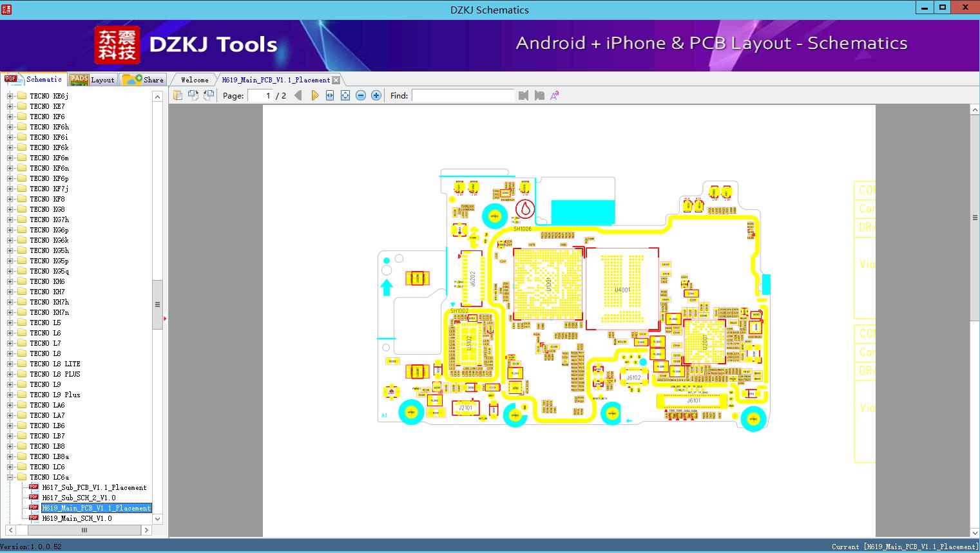Expand the TECNO KG8 folder

pos(10,209)
